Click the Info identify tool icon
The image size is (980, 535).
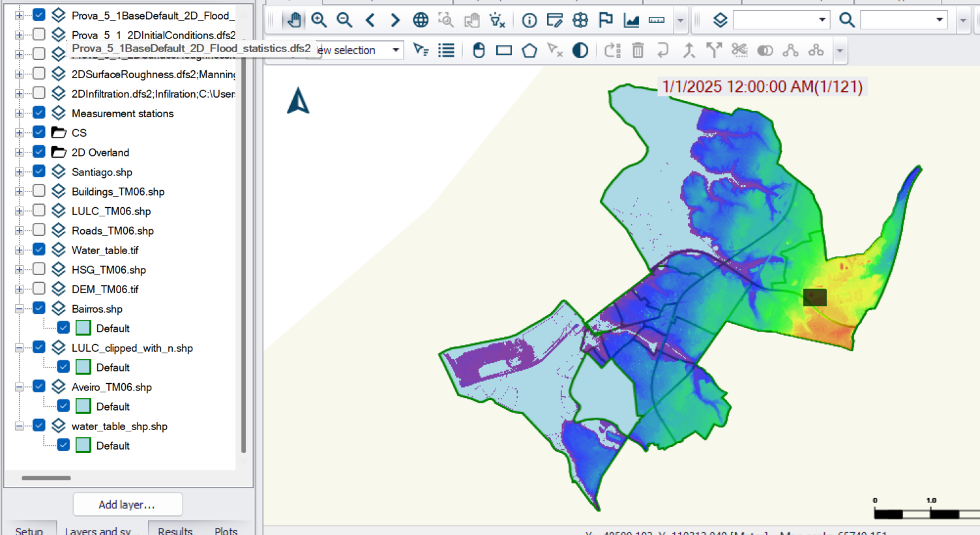tap(529, 20)
